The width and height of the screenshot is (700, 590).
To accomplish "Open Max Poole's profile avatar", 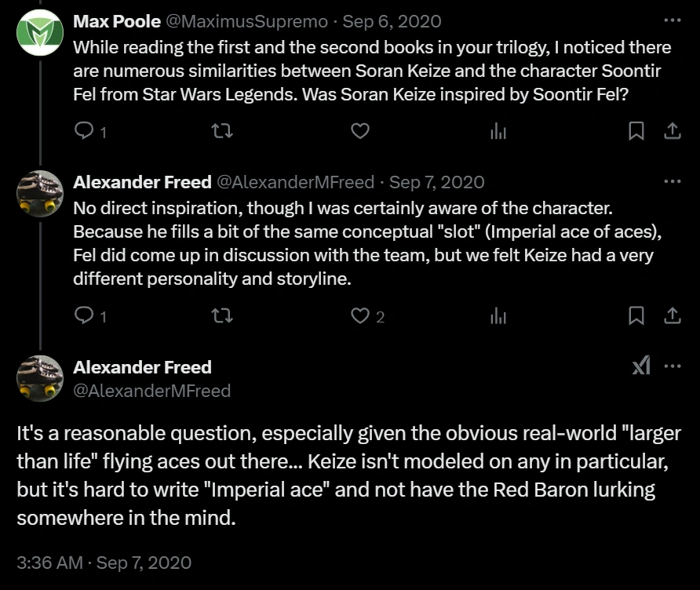I will coord(40,32).
